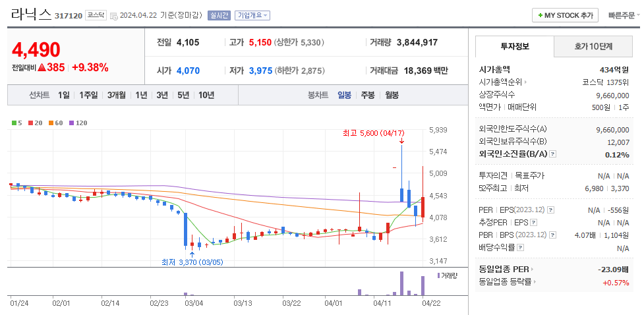Viewport: 644px width, 315px height.
Task: Click the 시가총액 value 434억원
Action: point(614,70)
